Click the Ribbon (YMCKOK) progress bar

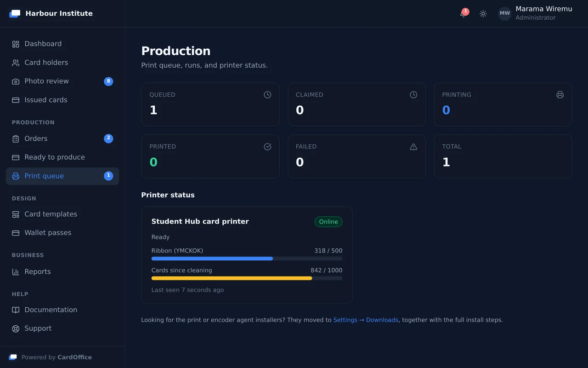tap(247, 259)
